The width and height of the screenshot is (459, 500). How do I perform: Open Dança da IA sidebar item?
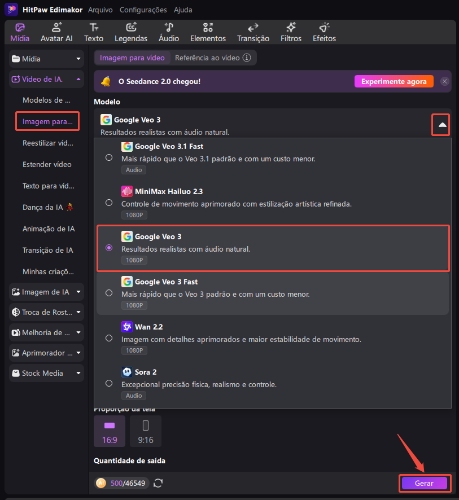click(48, 207)
